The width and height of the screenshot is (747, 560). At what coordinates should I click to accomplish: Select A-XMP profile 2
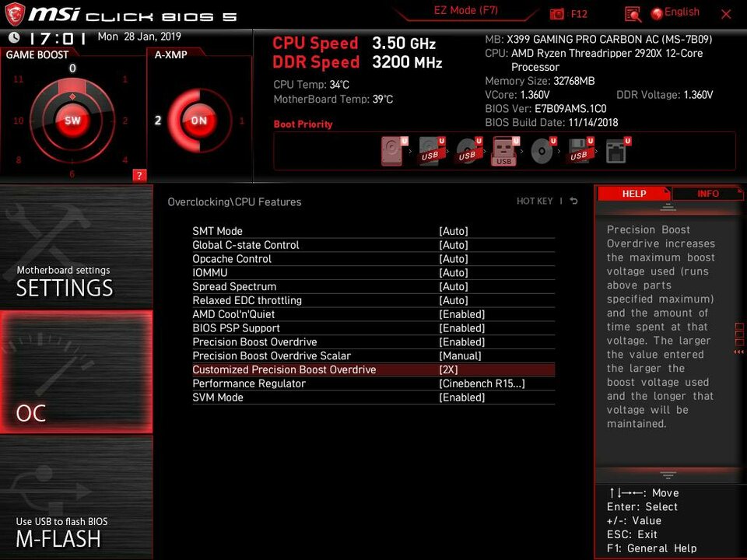click(x=158, y=121)
